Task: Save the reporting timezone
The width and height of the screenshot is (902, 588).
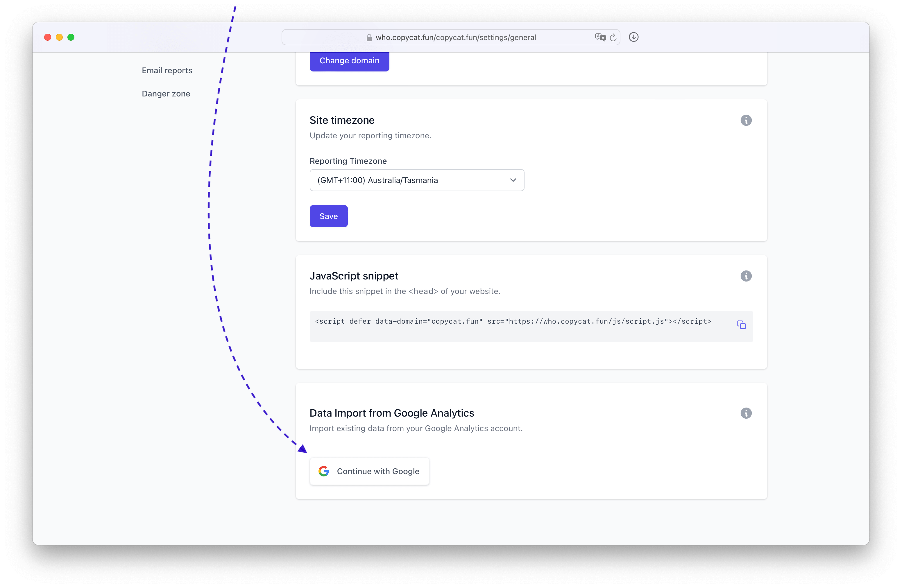Action: tap(329, 216)
